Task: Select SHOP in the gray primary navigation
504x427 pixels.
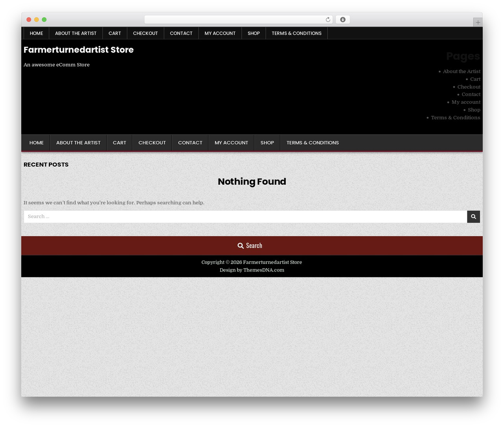Action: click(x=267, y=143)
